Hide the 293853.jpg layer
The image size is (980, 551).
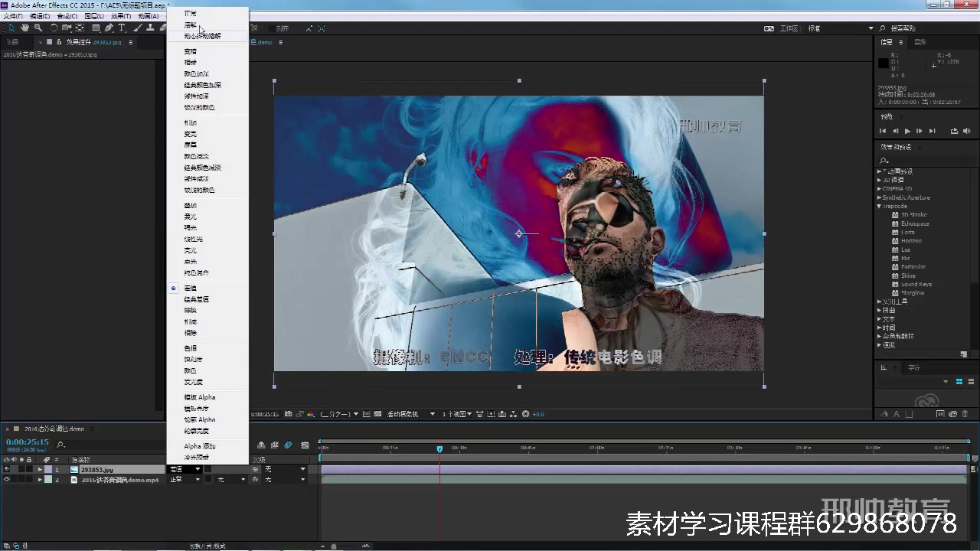tap(6, 469)
